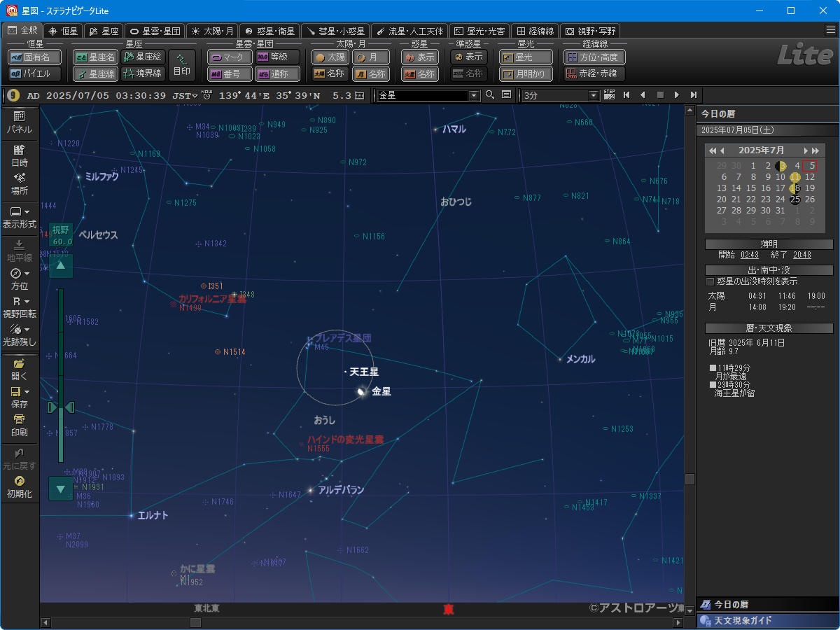Click the 初期化 reset icon
This screenshot has width=840, height=630.
click(x=19, y=481)
